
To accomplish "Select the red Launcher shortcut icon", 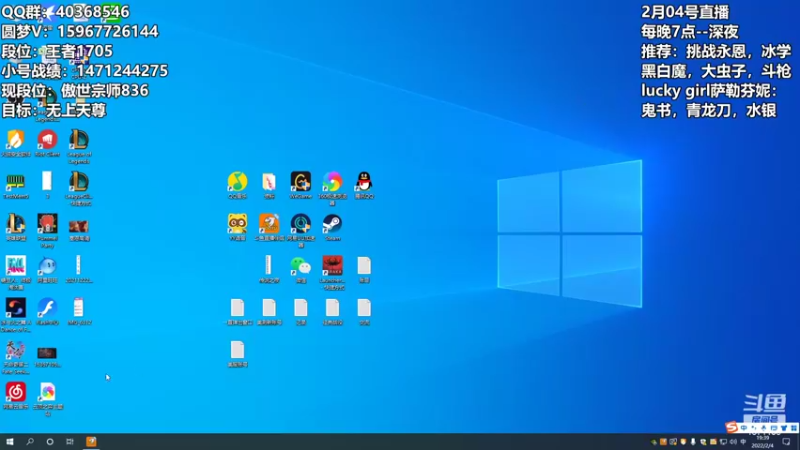I will (x=332, y=266).
